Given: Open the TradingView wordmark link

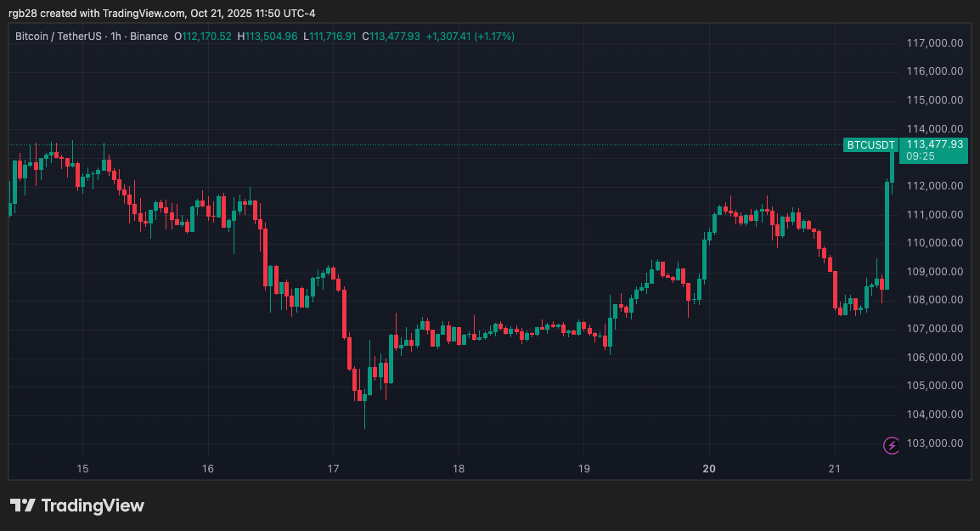Looking at the screenshot, I should 93,506.
